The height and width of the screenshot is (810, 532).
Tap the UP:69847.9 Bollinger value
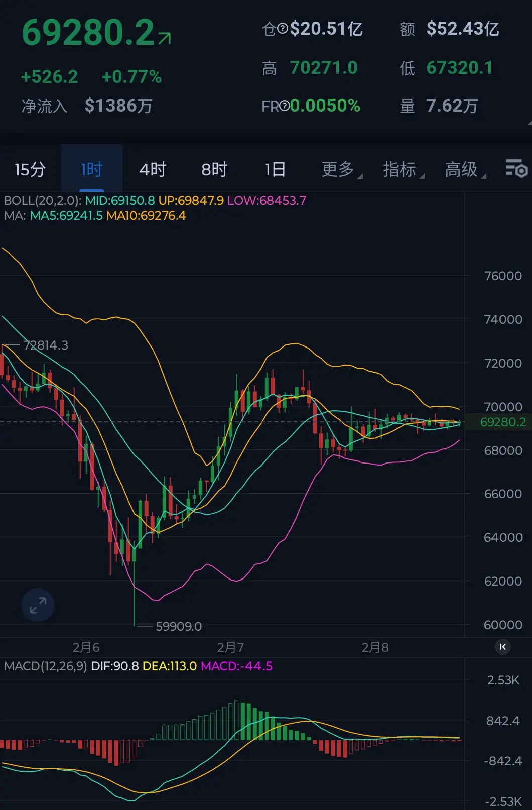(191, 201)
